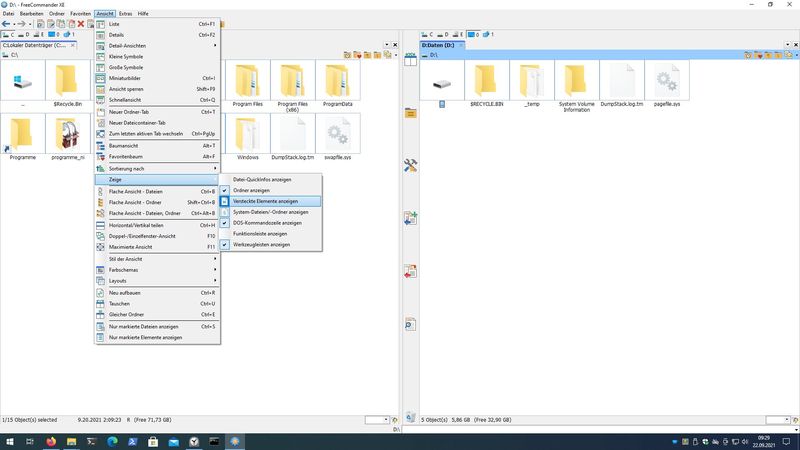Viewport: 800px width, 450px height.
Task: Click the split panels icon in middle toolbar
Action: [410, 60]
